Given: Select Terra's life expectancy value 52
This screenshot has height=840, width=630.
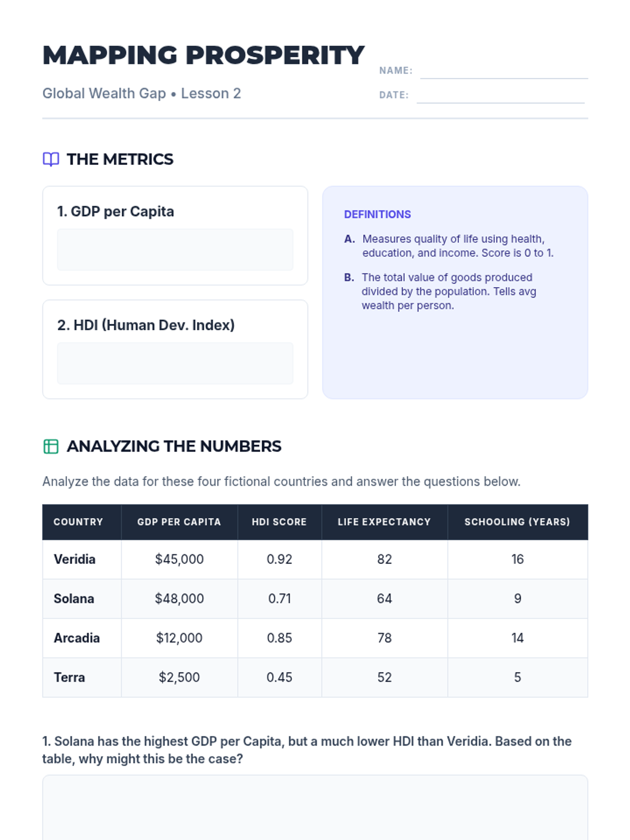Looking at the screenshot, I should 384,677.
